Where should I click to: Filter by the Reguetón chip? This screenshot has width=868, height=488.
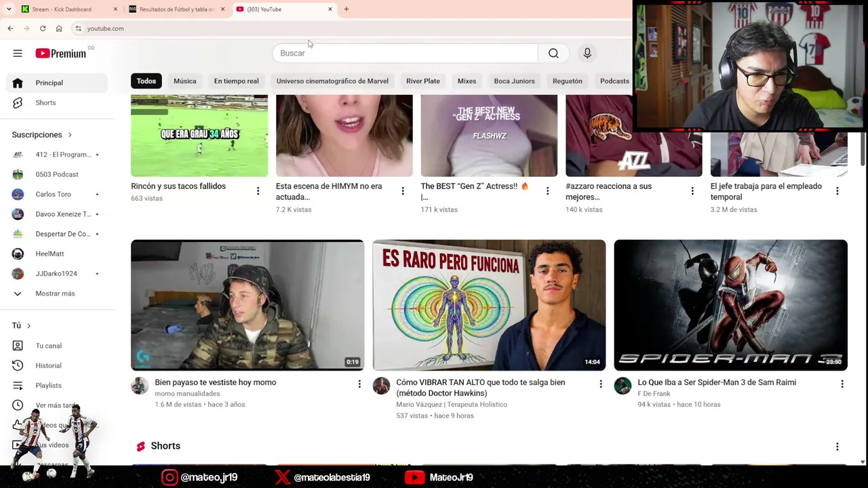point(567,81)
